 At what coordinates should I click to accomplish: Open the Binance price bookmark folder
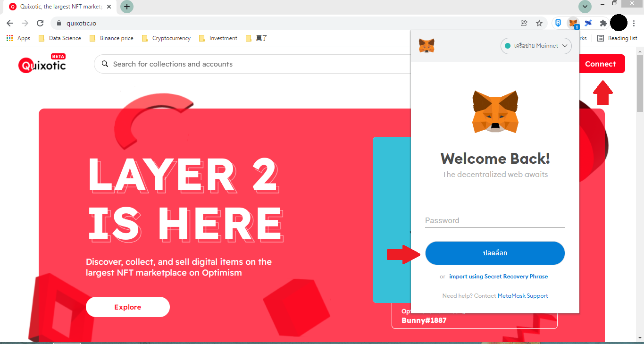pos(111,38)
